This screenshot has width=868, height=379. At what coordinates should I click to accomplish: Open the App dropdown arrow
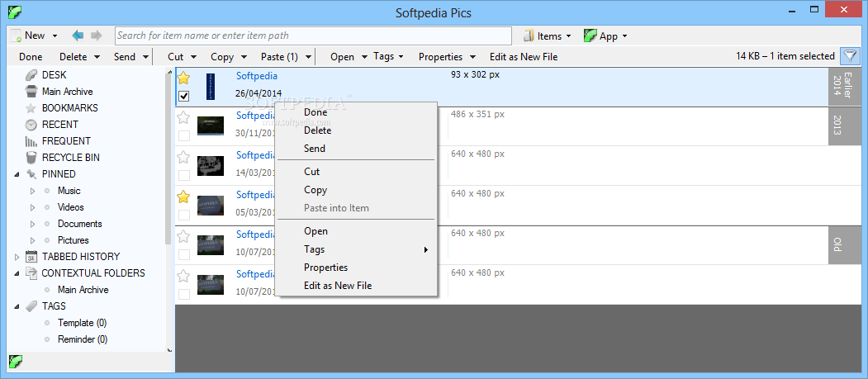tap(624, 36)
